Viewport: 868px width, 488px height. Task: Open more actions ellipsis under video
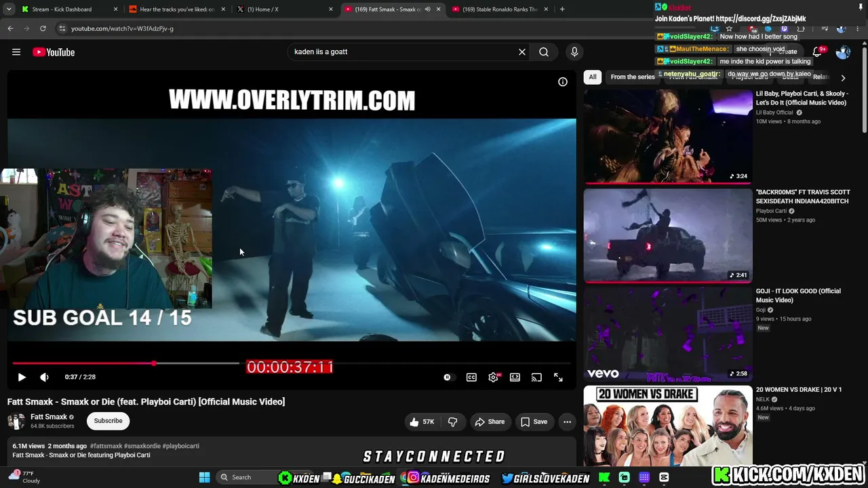click(567, 422)
